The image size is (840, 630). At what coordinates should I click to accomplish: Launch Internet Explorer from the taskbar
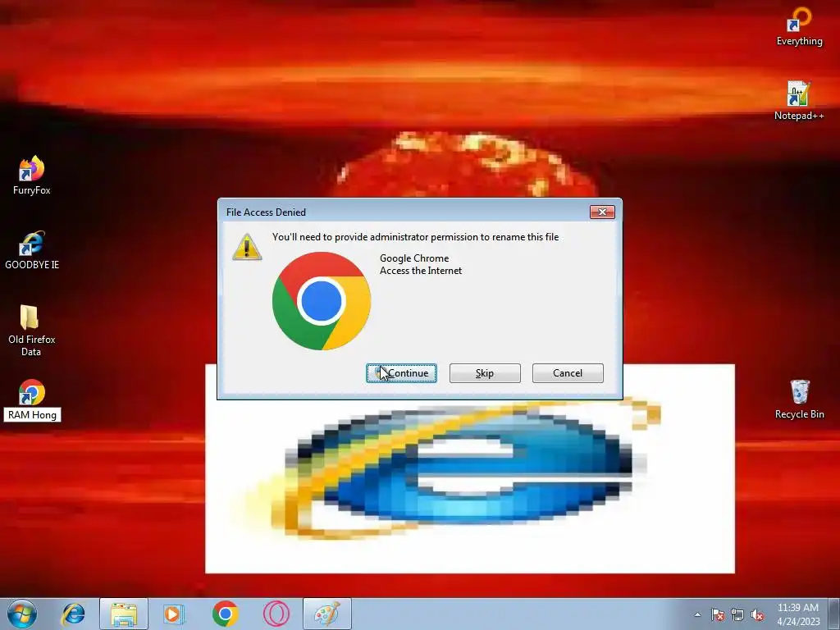tap(73, 614)
